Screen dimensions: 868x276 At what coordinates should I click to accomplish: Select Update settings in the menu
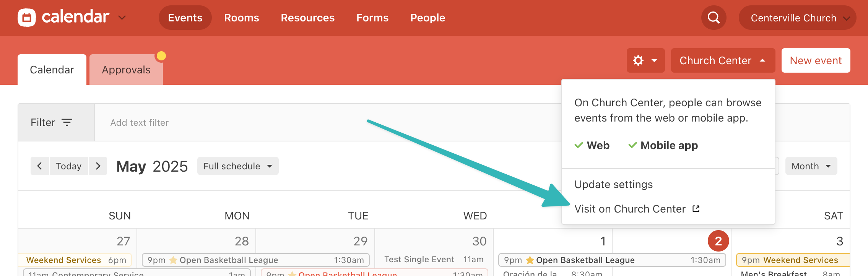click(613, 184)
